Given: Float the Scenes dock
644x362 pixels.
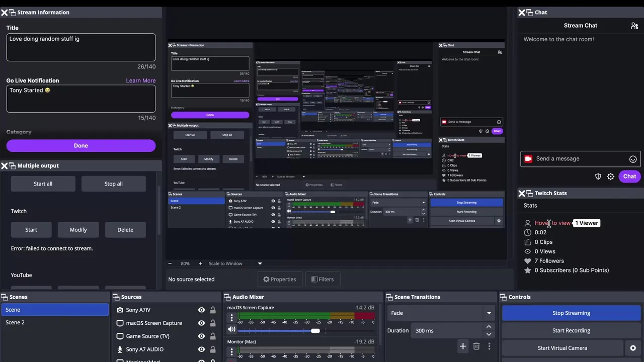Looking at the screenshot, I should pos(5,297).
